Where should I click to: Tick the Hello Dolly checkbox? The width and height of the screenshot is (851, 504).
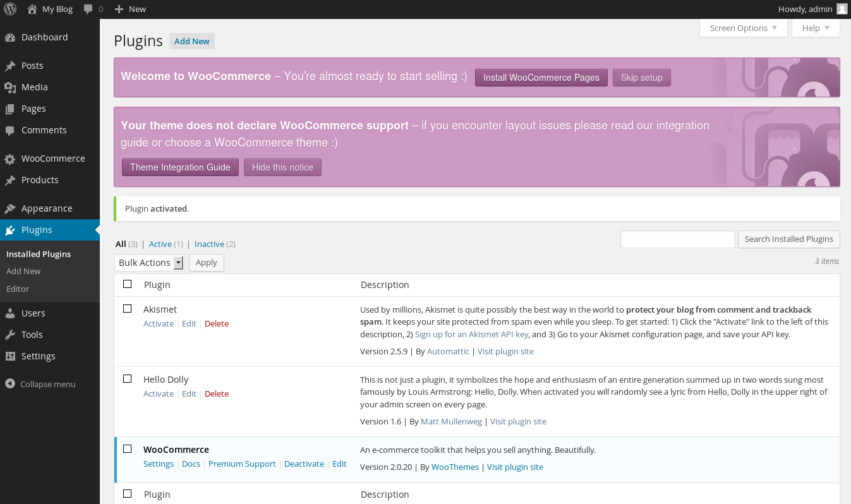pyautogui.click(x=128, y=379)
